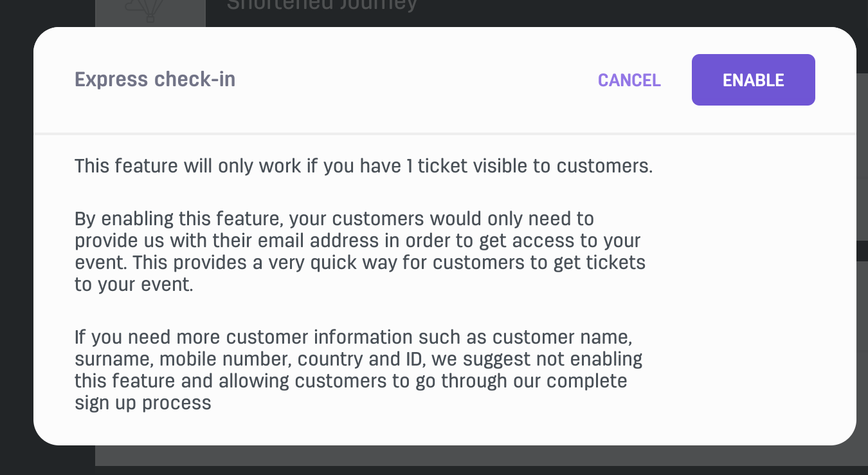Screen dimensions: 868x475
Task: Click the grey panel below the dialog
Action: click(476, 456)
